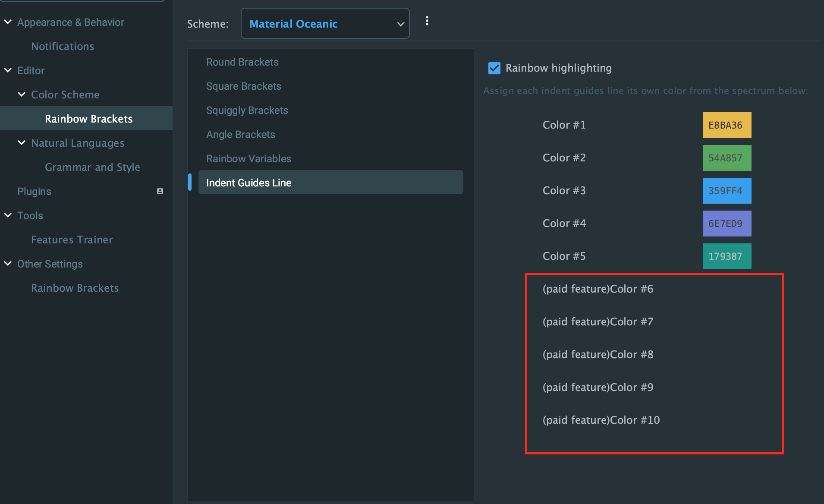Edit Color #4 swatch 6E7ED9
The image size is (824, 504).
click(727, 223)
